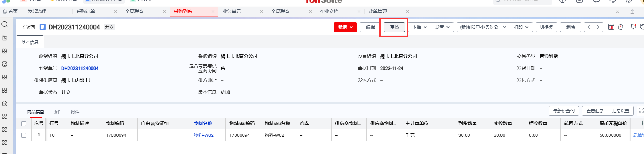Click the UI template calendar icon
This screenshot has width=644, height=154.
[611, 27]
